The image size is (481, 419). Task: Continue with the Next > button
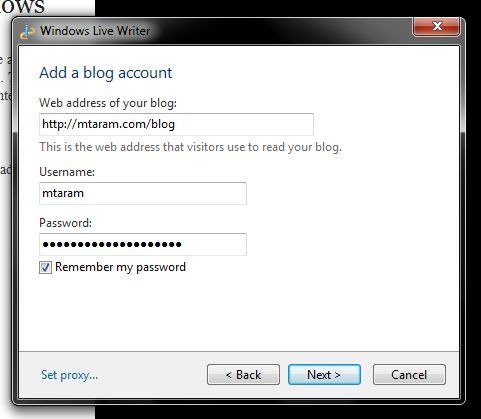coord(324,375)
